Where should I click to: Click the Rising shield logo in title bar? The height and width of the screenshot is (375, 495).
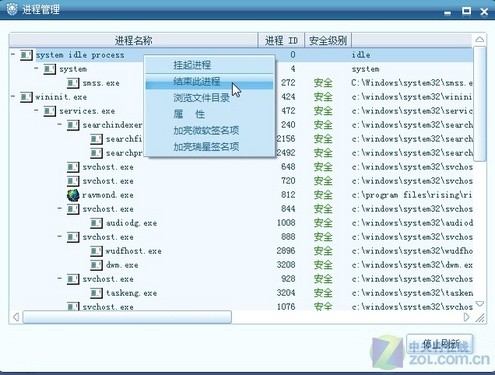11,8
